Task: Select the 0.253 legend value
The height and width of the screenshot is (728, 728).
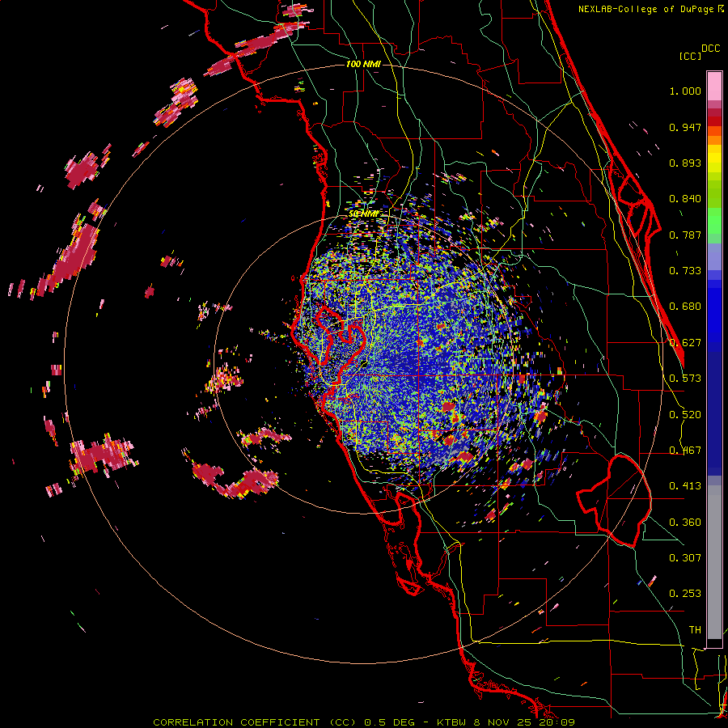Action: (x=685, y=594)
